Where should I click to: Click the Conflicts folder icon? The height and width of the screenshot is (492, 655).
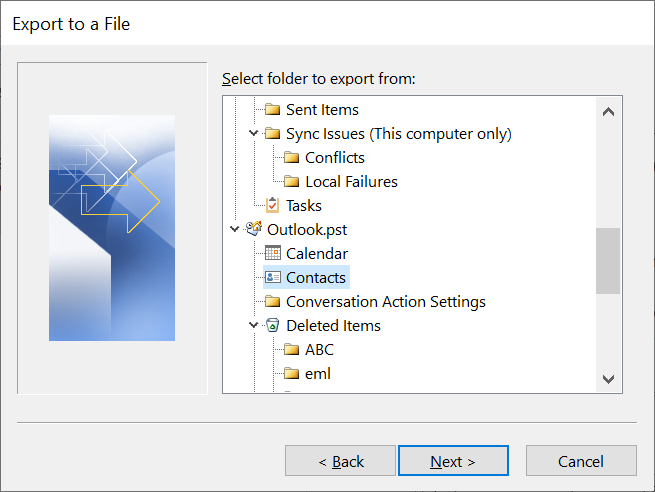click(x=292, y=157)
